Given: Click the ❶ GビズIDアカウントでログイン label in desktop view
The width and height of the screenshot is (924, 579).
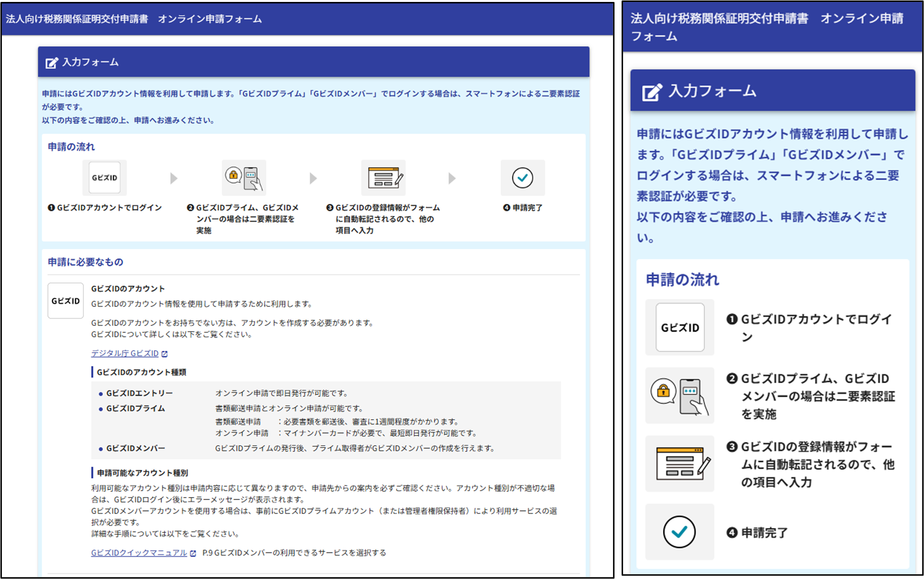Looking at the screenshot, I should pyautogui.click(x=105, y=208).
